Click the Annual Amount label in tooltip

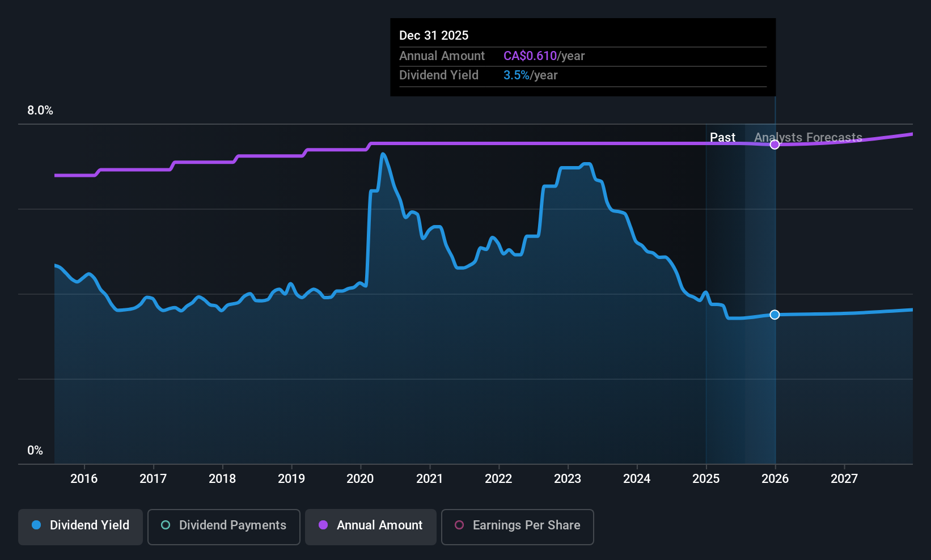[442, 56]
